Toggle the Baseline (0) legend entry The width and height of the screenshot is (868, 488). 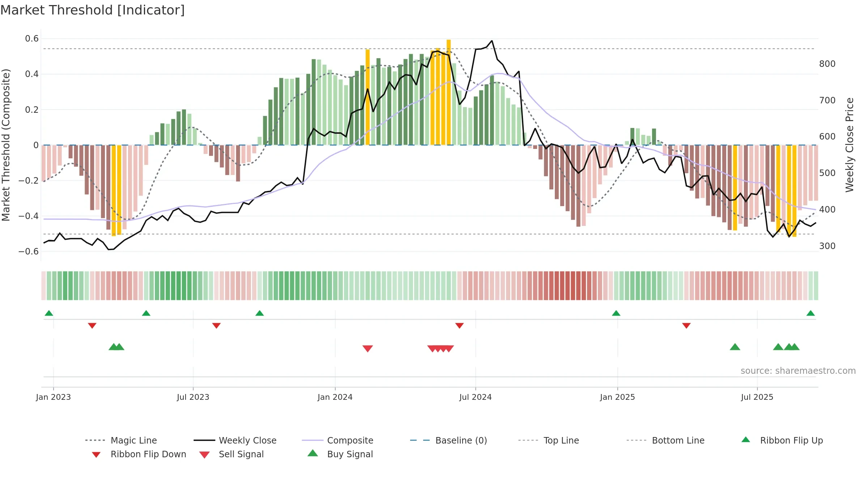pyautogui.click(x=448, y=440)
